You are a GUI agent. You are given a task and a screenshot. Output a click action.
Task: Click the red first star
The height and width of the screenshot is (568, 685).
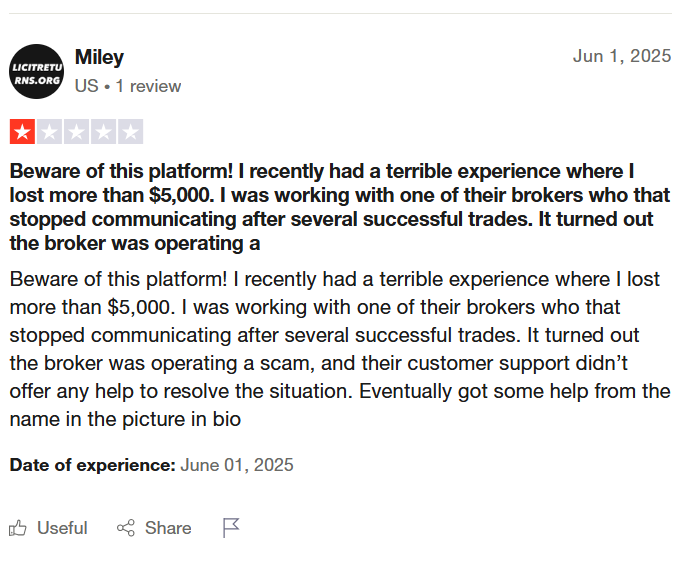(22, 132)
